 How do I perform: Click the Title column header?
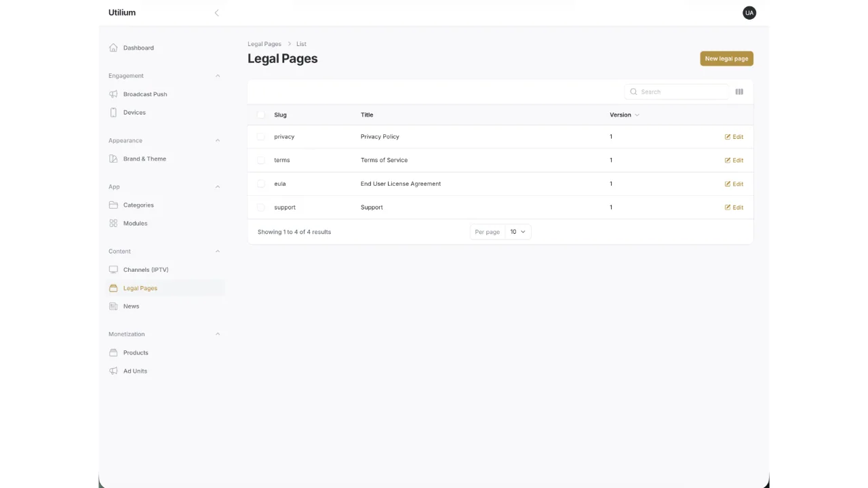pos(367,115)
